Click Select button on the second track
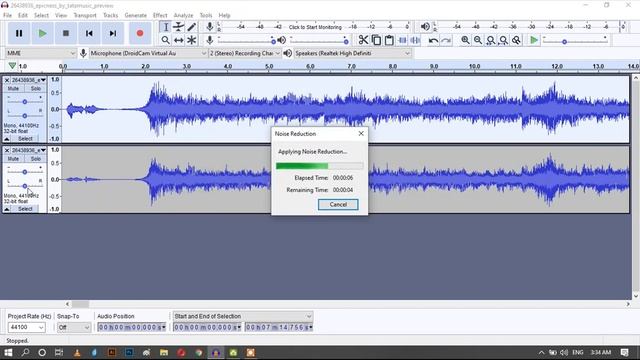The width and height of the screenshot is (640, 360). coord(25,209)
